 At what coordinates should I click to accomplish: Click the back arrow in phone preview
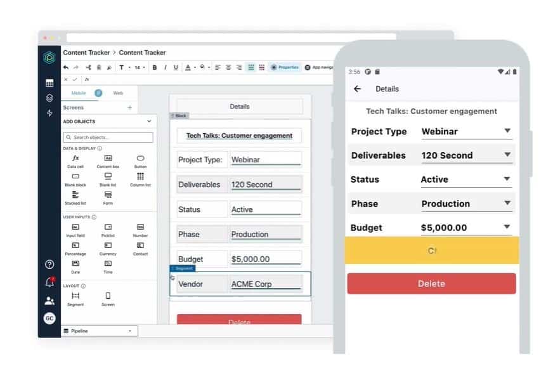click(x=357, y=89)
